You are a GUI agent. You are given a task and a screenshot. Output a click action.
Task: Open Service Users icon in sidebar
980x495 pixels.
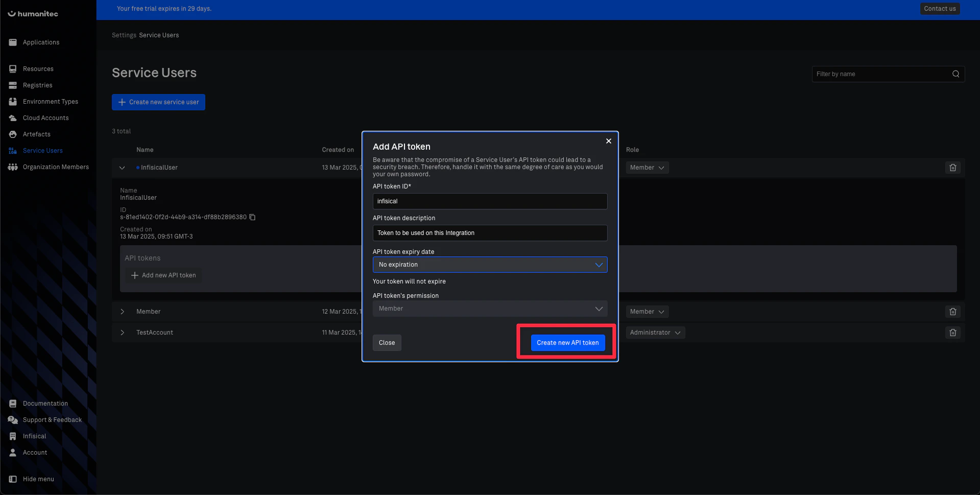click(x=13, y=151)
